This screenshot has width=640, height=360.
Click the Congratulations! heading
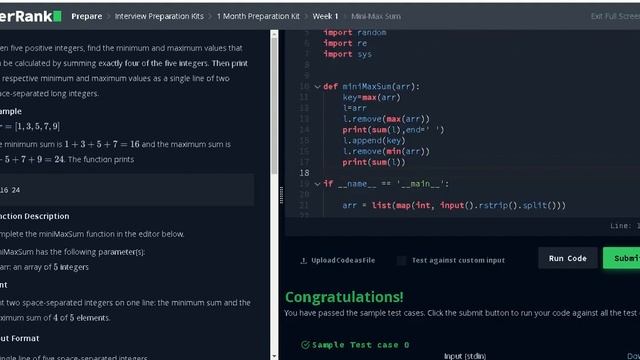pos(344,297)
